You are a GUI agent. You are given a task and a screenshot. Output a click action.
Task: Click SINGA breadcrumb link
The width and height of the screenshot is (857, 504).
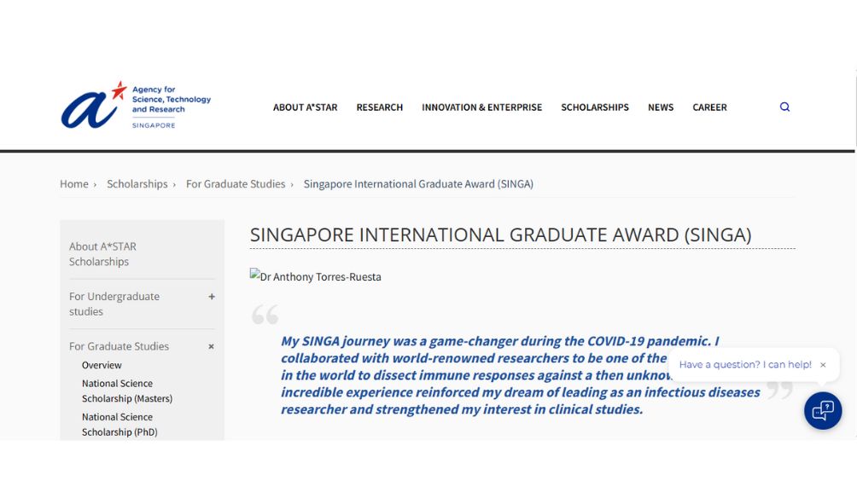click(x=418, y=184)
